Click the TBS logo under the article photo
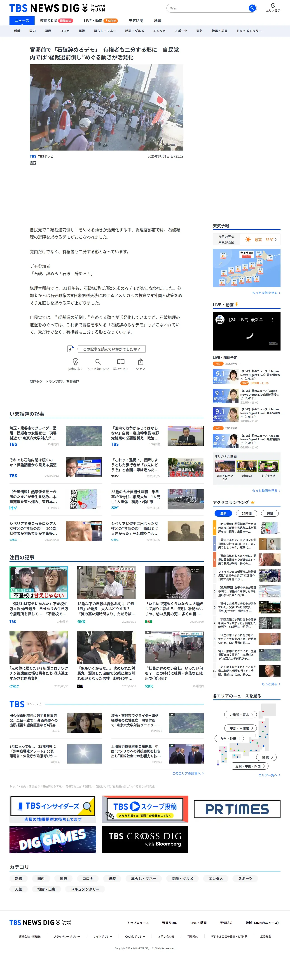 pyautogui.click(x=33, y=156)
